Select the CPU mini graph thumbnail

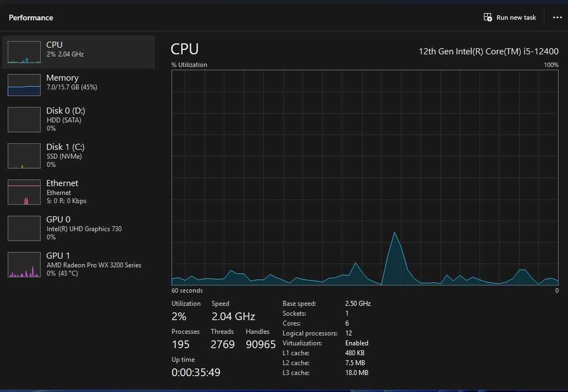pos(24,52)
